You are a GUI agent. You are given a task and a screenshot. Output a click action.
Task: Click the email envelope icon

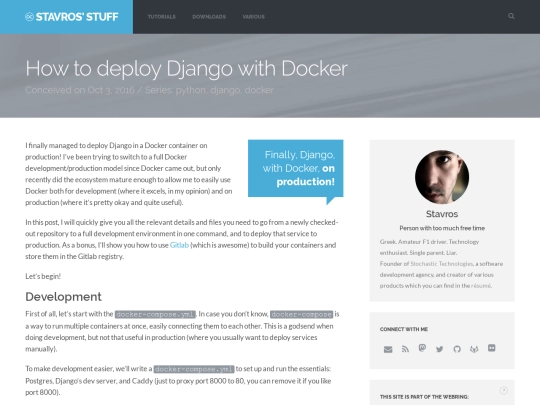coord(388,350)
